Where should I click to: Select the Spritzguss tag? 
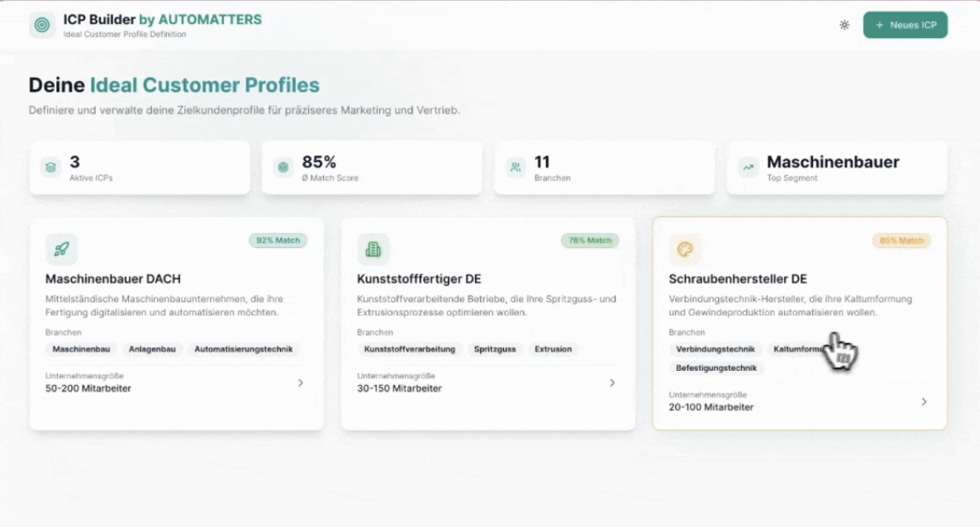(x=495, y=349)
